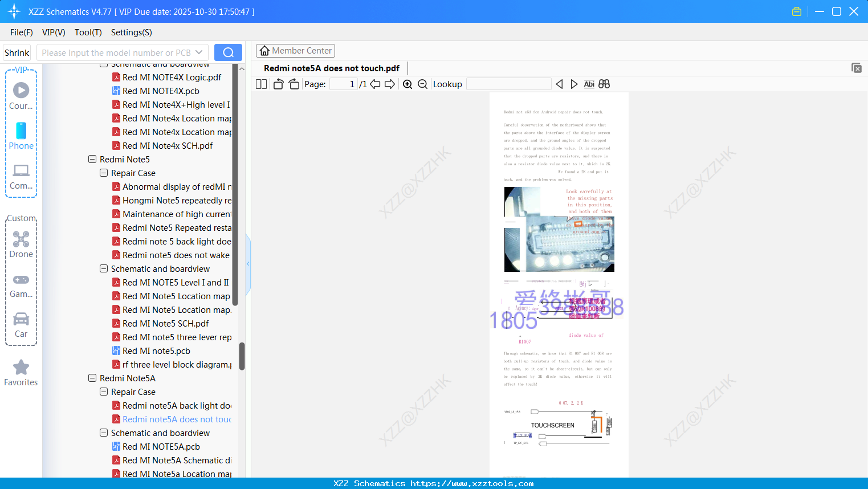Rotate the page counterclockwise
The image size is (868, 489).
278,84
